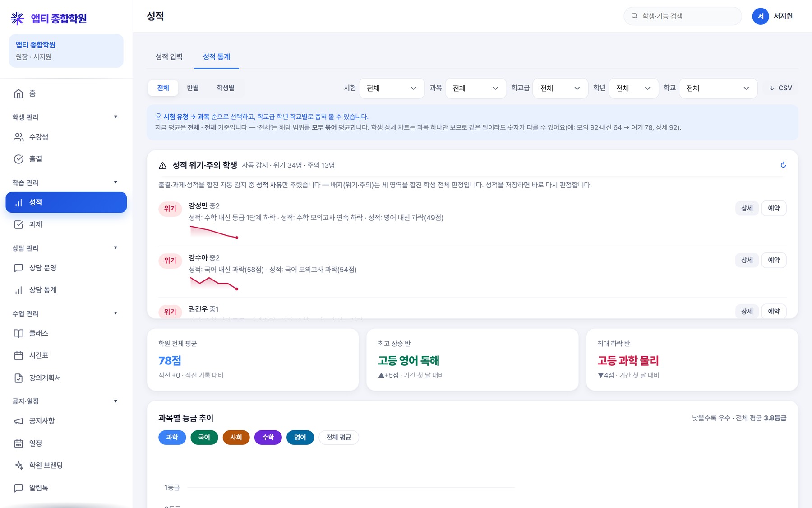Click the search magnifier icon
The image size is (812, 508).
(x=634, y=16)
